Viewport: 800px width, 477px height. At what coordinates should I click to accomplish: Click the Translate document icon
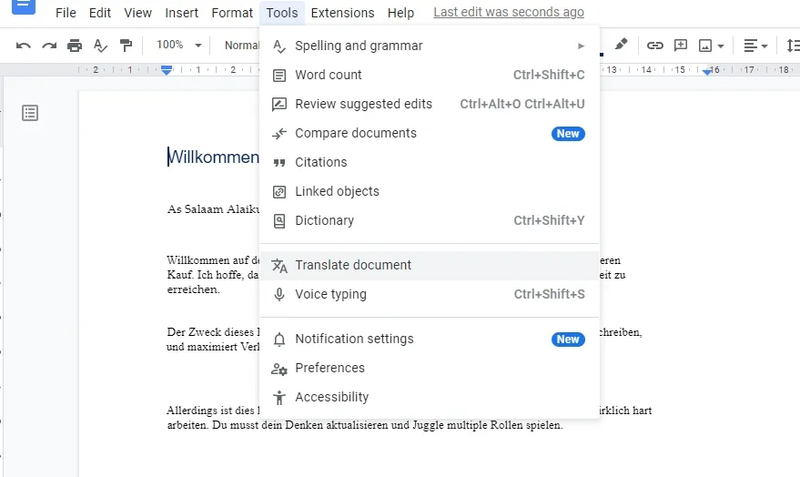279,265
